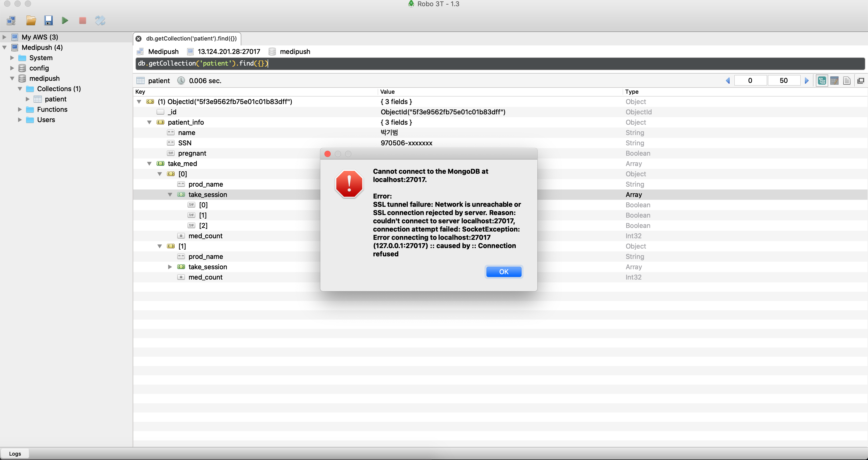Collapse the take_med array node
The width and height of the screenshot is (868, 460).
149,164
